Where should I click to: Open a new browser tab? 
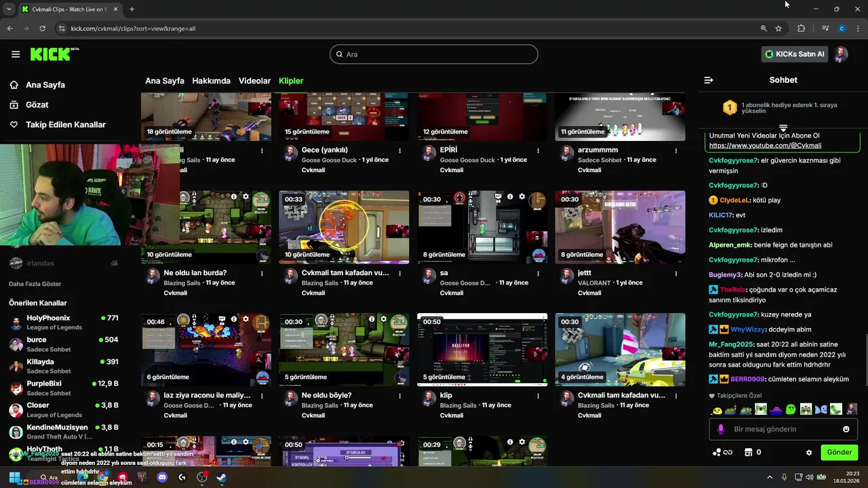[132, 9]
